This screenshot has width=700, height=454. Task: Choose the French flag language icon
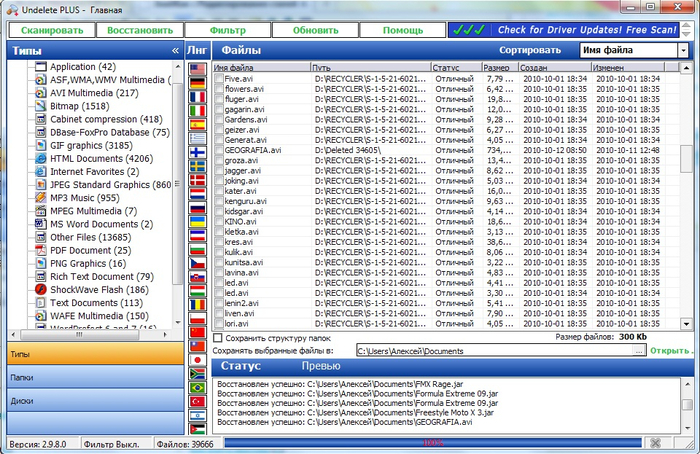(197, 97)
